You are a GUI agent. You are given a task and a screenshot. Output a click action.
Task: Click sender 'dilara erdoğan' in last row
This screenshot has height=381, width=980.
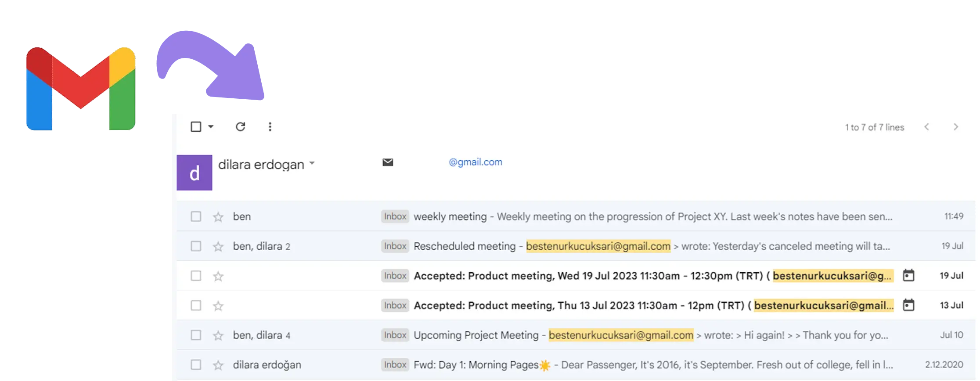tap(267, 365)
